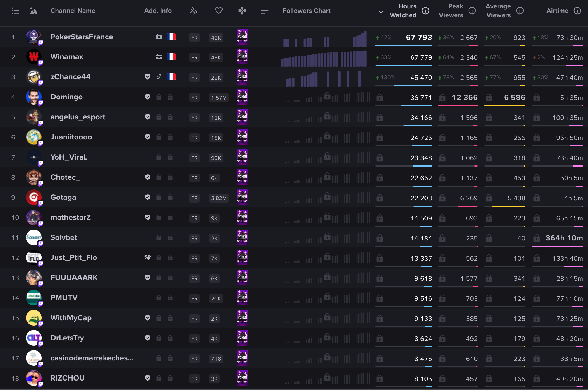Click the 2% airtime decrease for Winamax
The width and height of the screenshot is (588, 390).
point(539,57)
